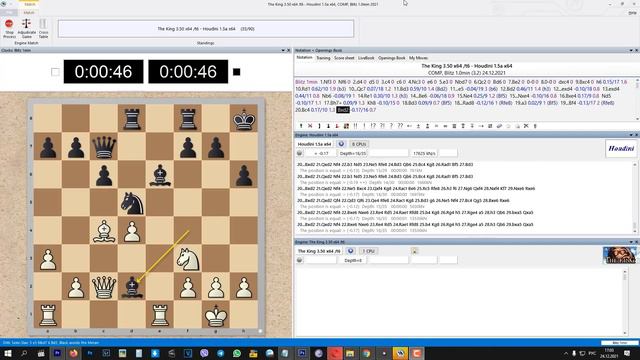
Task: Open the Houdini engine panel dropdown arrow
Action: tap(631, 135)
